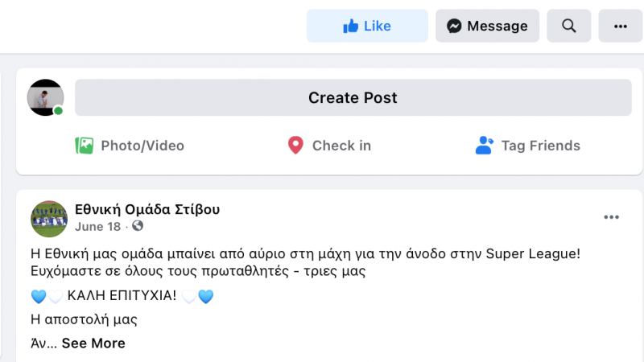Open the post options three-dot menu
Viewport: 644px width, 362px height.
pyautogui.click(x=612, y=217)
